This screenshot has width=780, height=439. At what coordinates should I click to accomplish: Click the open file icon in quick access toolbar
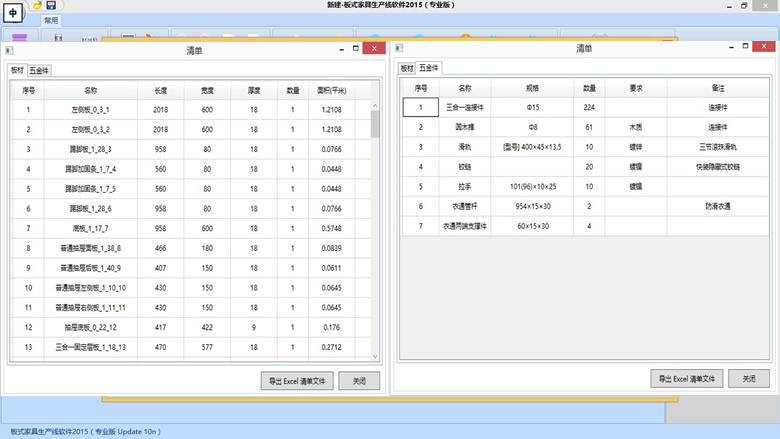(x=37, y=5)
